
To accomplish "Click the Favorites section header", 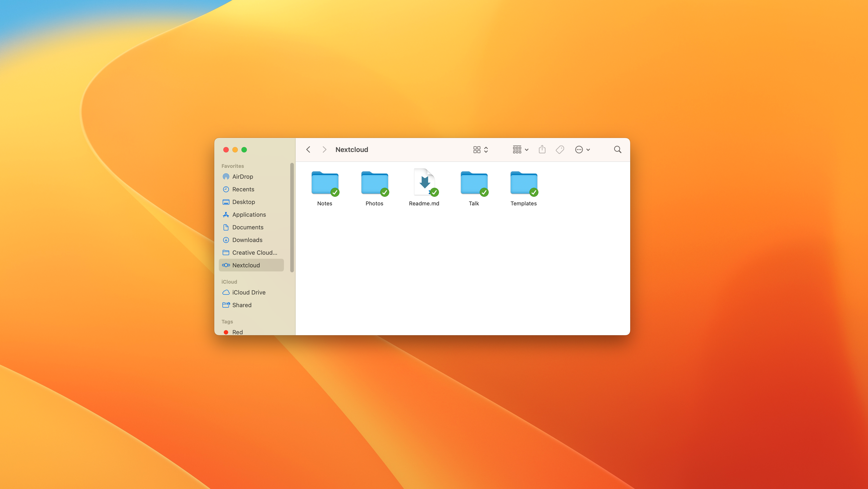I will point(233,166).
